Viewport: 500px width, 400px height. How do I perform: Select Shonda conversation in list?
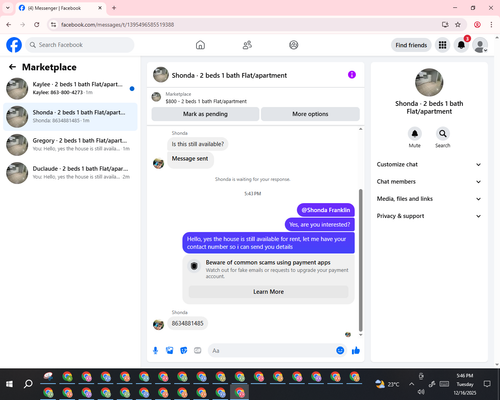70,117
